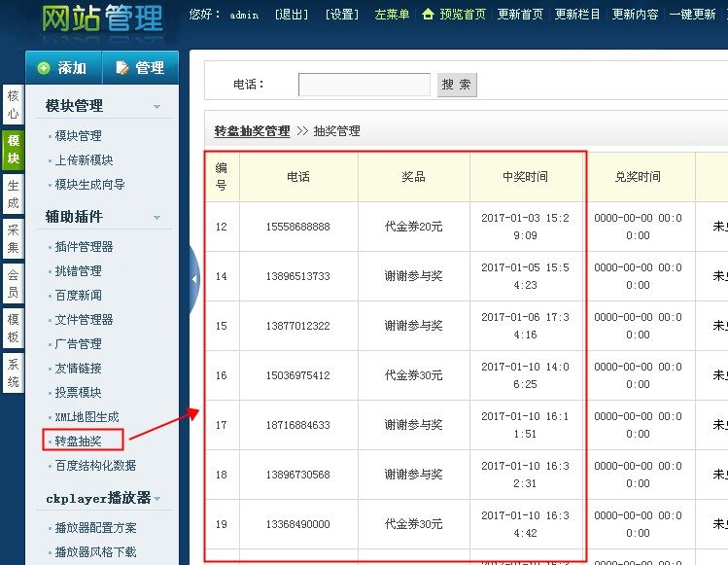Select phone number 15036975412 cell
The height and width of the screenshot is (565, 728).
(298, 375)
